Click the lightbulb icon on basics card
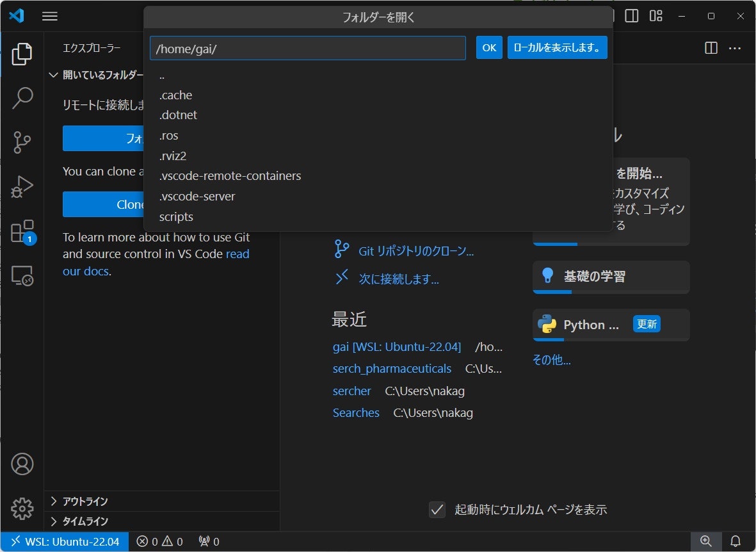756x552 pixels. coord(547,275)
